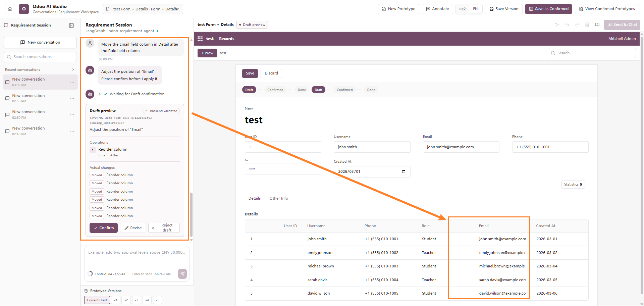Click the Annotate button

pos(438,9)
